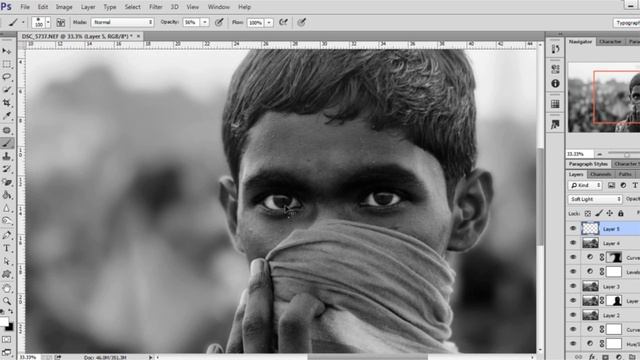
Task: Select the Clone Stamp tool
Action: (x=7, y=156)
